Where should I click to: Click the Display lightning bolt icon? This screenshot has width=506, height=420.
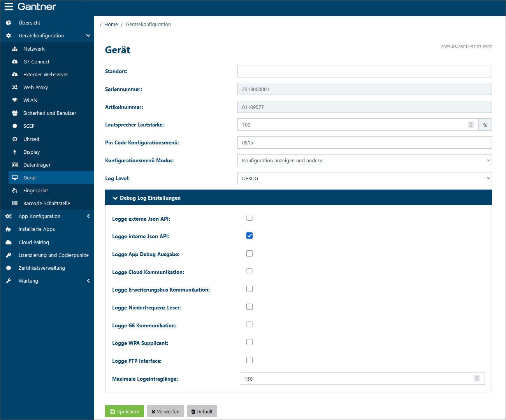pyautogui.click(x=15, y=152)
